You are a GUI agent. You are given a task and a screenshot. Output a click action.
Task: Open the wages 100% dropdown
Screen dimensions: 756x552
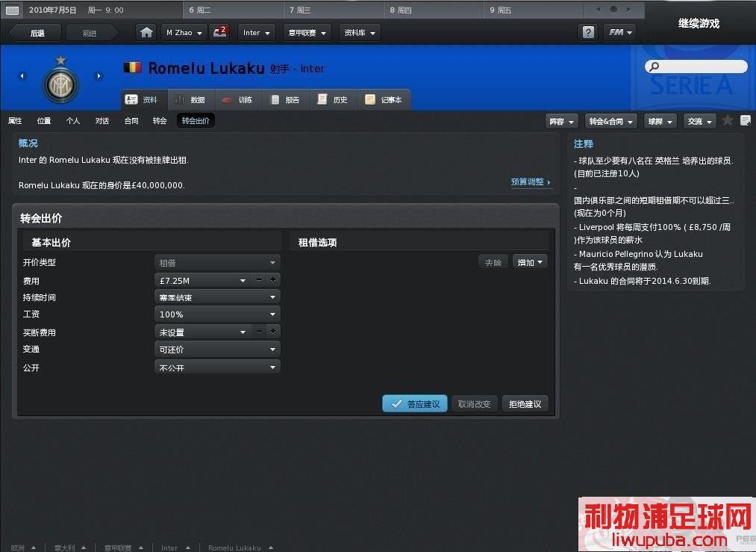(x=217, y=314)
